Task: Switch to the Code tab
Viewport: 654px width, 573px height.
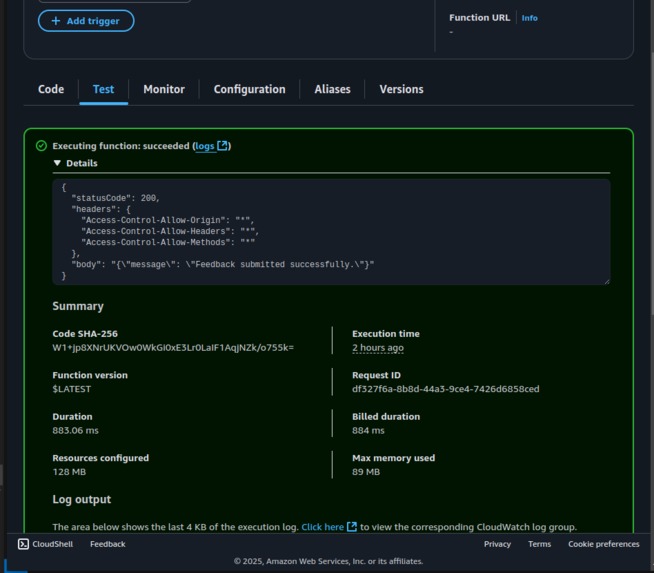Action: (51, 89)
